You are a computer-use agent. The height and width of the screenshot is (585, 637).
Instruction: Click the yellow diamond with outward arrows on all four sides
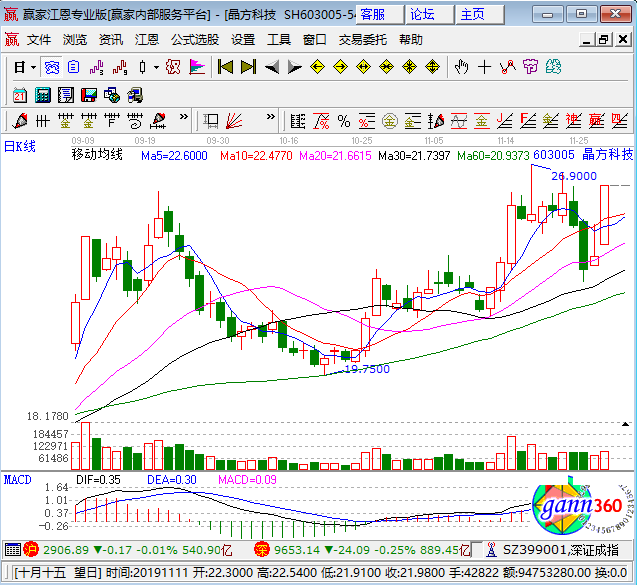coord(433,67)
